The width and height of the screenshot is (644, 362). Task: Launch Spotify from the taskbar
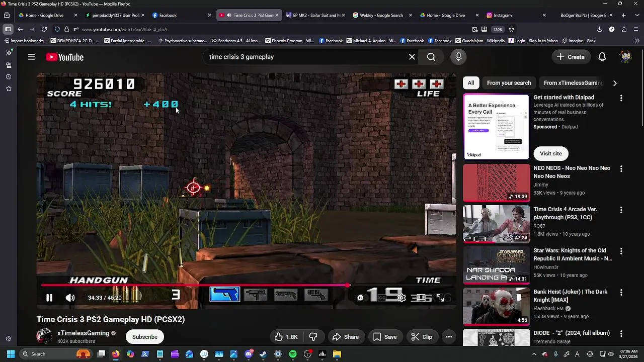coord(293,354)
